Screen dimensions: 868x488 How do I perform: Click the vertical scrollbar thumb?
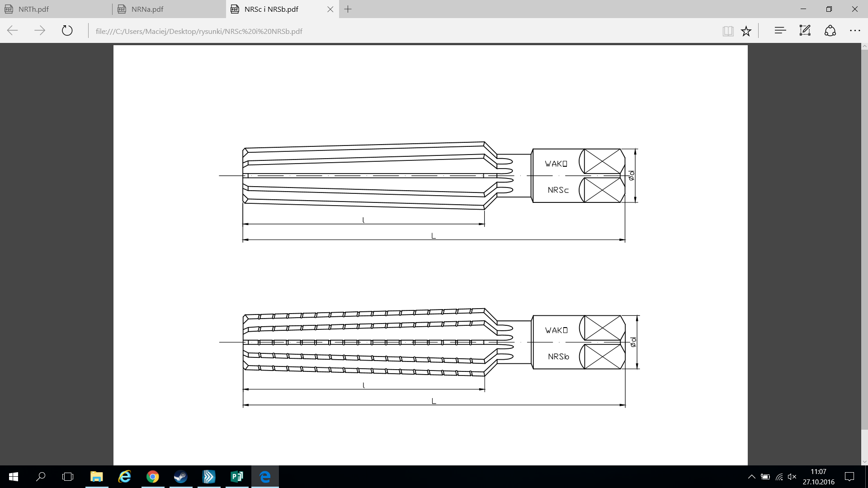point(864,239)
